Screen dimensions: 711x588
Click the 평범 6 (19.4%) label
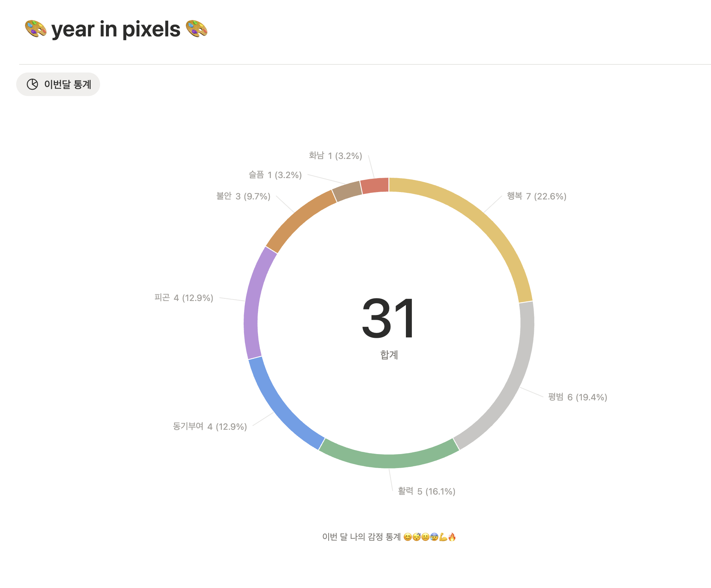[x=577, y=397]
